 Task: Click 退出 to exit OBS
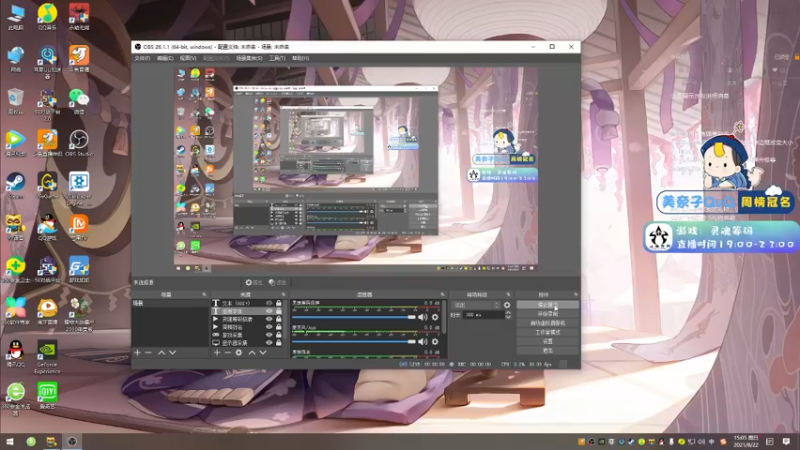[x=547, y=351]
